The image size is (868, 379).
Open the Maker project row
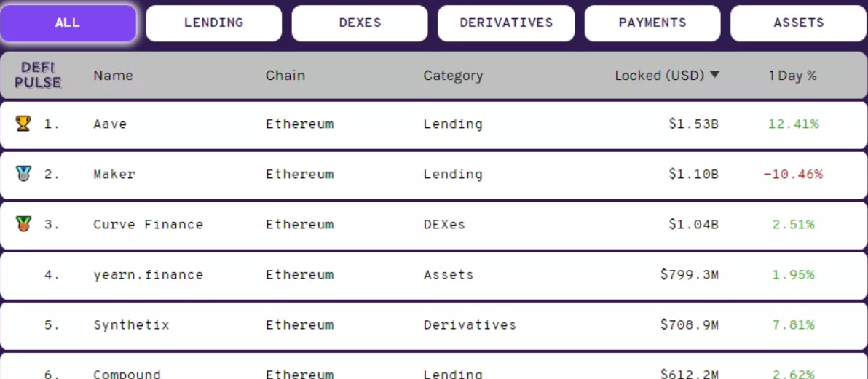(434, 175)
